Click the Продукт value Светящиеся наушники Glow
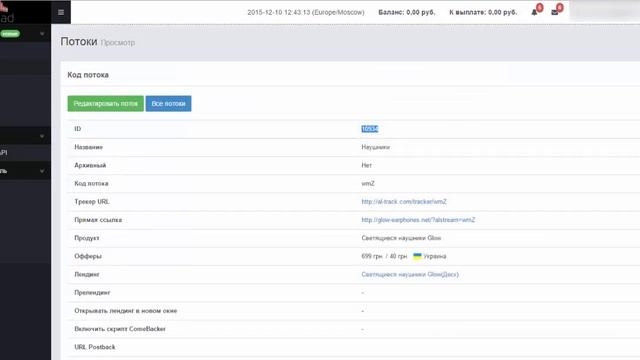 pyautogui.click(x=401, y=238)
